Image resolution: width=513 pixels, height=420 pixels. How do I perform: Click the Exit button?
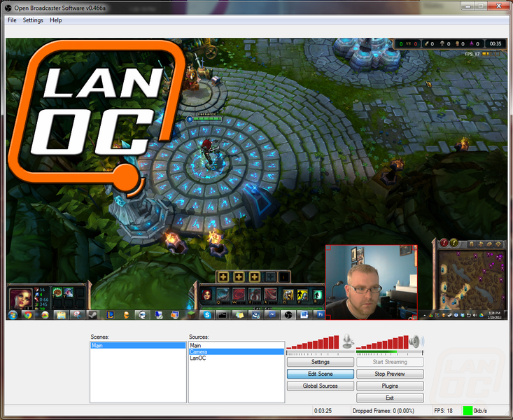click(390, 398)
